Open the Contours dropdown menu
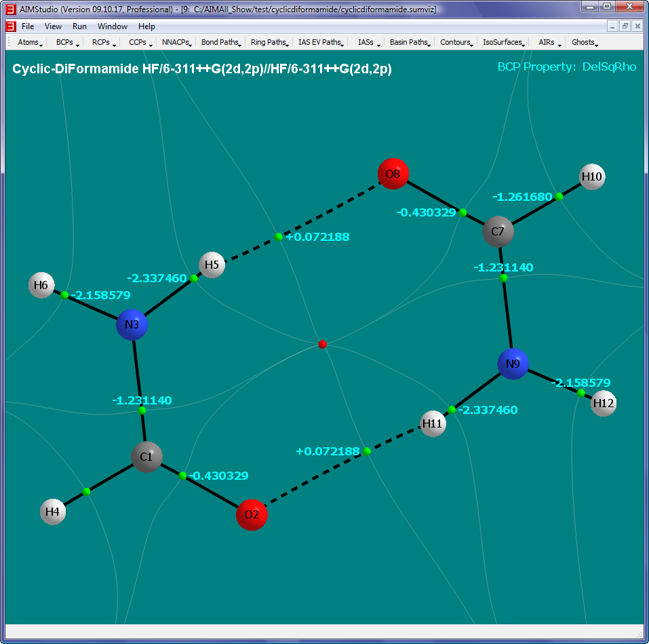Image resolution: width=649 pixels, height=644 pixels. 456,42
